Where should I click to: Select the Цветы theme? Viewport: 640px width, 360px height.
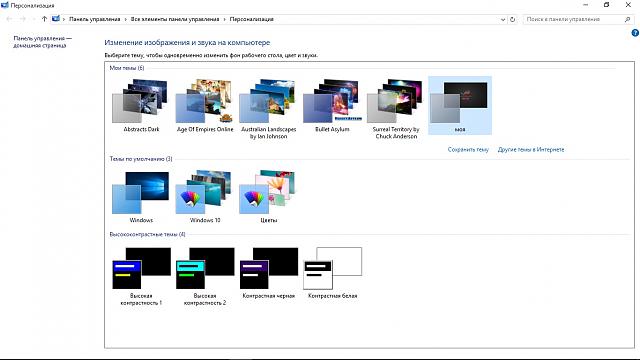pos(269,197)
